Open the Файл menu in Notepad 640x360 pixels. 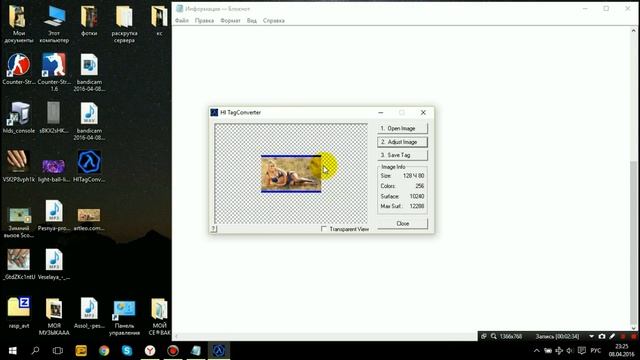point(182,20)
